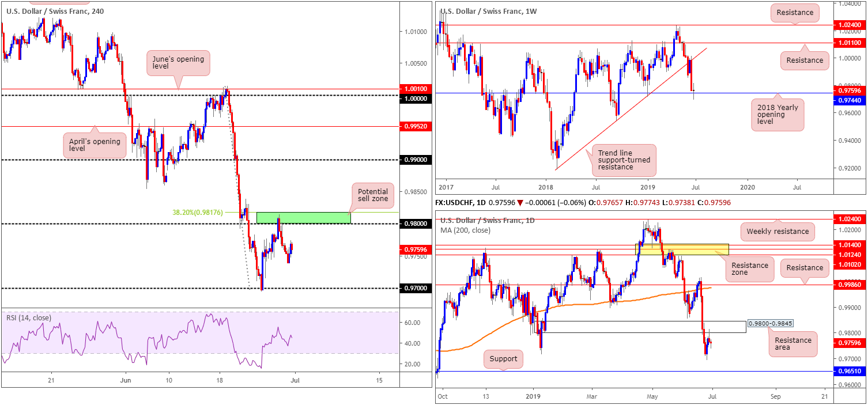Click the 1.00100 red price label
The image size is (868, 405).
click(x=416, y=89)
